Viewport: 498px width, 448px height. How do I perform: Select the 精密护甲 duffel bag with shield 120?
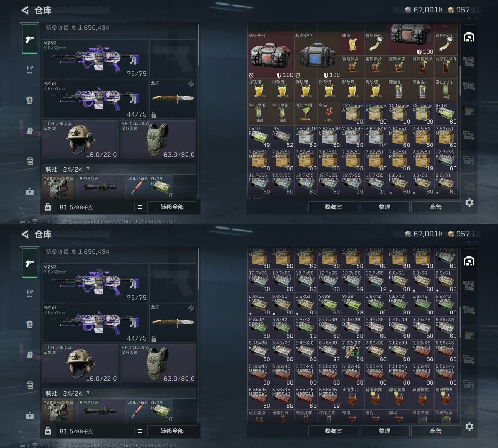click(x=317, y=56)
